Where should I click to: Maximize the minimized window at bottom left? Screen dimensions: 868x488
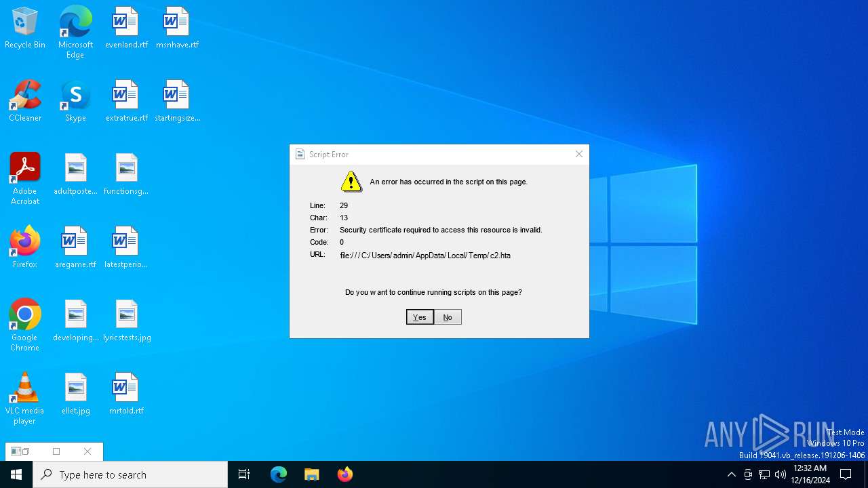56,451
